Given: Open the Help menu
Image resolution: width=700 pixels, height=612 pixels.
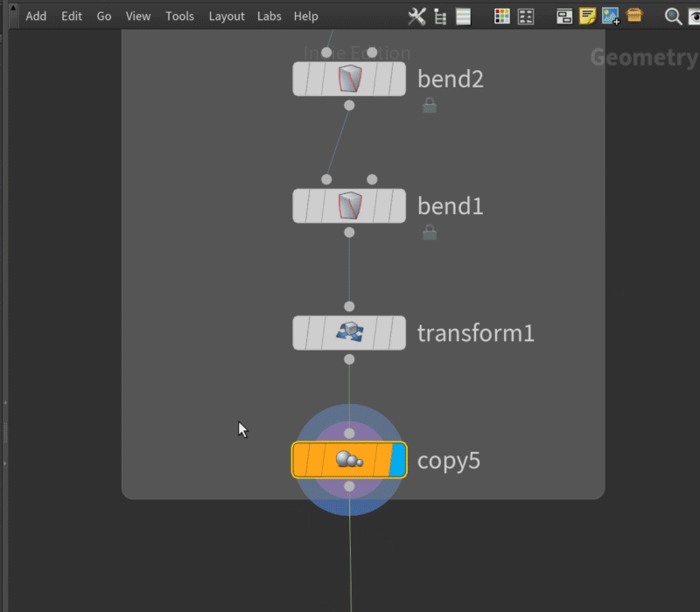Looking at the screenshot, I should pyautogui.click(x=305, y=17).
